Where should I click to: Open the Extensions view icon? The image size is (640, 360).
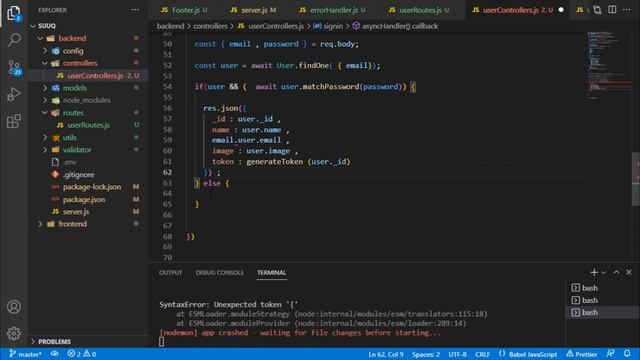tap(14, 121)
